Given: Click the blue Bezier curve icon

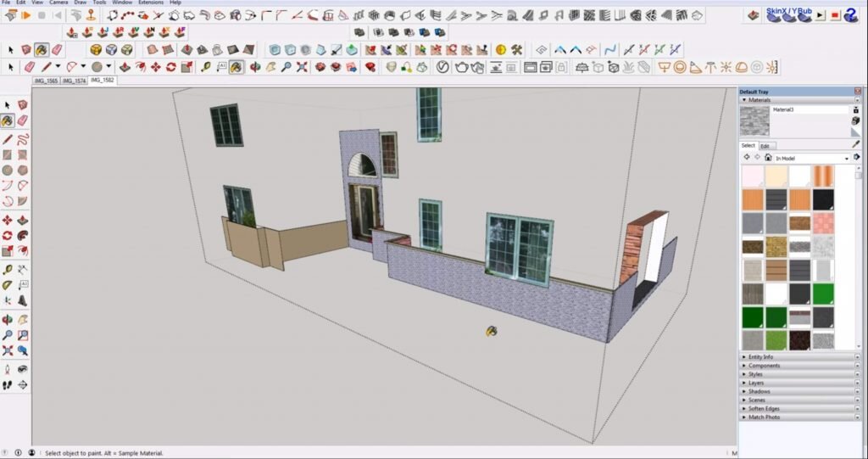Looking at the screenshot, I should point(610,50).
